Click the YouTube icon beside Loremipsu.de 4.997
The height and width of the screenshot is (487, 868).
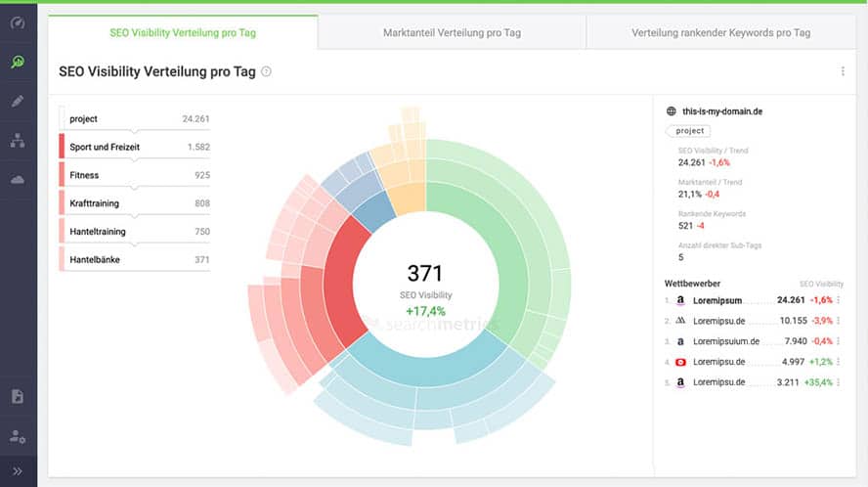[x=680, y=362]
